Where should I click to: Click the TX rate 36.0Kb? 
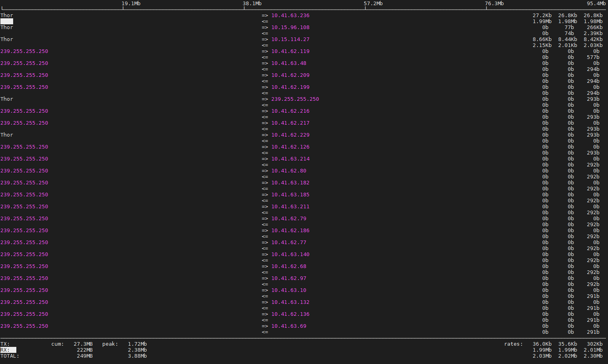[542, 344]
